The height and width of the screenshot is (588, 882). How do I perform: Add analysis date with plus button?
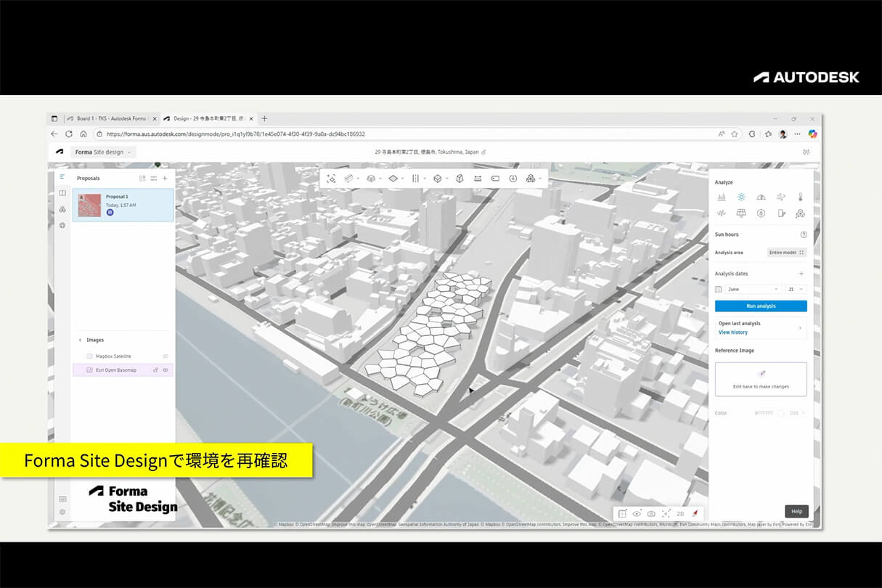[801, 274]
